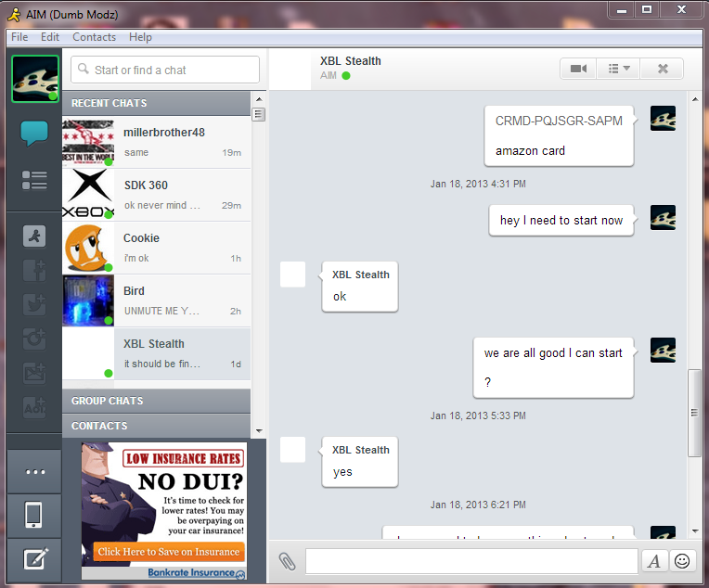Screen dimensions: 709x588
Task: Collapse the RECENT CHATS section
Action: click(x=156, y=103)
